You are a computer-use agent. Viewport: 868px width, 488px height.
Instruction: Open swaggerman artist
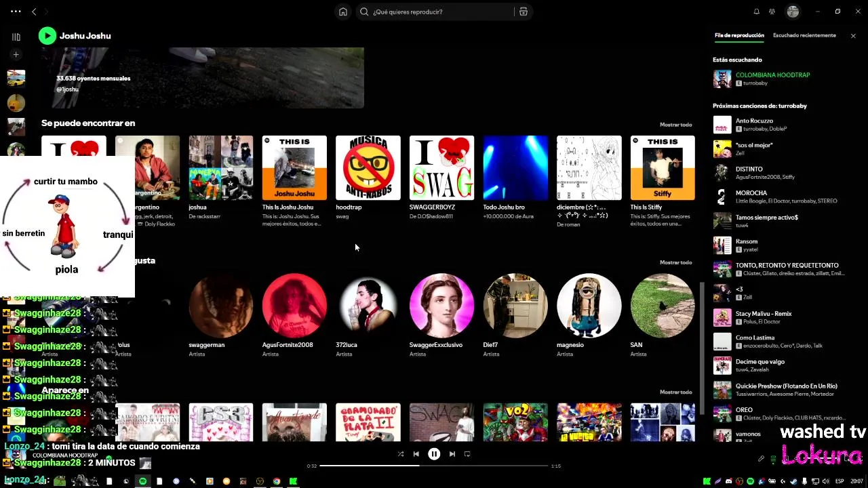click(x=220, y=306)
